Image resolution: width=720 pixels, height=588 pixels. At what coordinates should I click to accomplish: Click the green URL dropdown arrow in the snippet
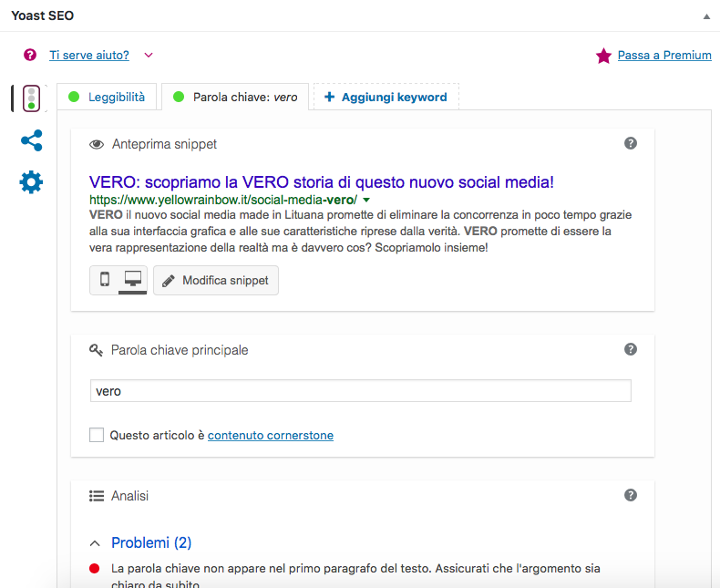(x=366, y=200)
